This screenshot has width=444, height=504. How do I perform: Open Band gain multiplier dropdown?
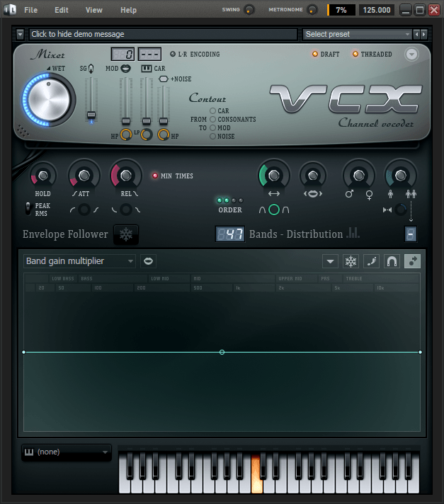[79, 261]
